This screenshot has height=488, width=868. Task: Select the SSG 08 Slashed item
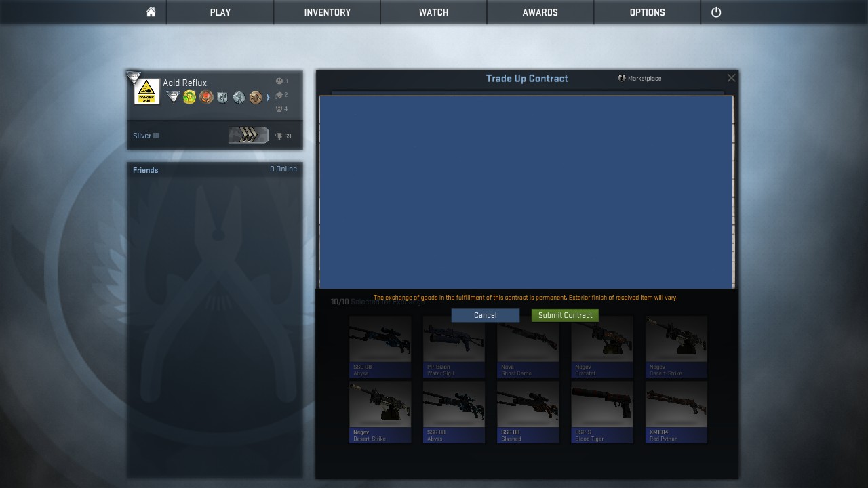point(528,412)
